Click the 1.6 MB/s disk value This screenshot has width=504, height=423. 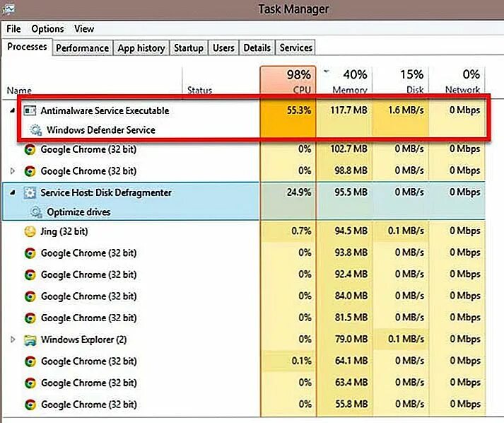(x=406, y=110)
